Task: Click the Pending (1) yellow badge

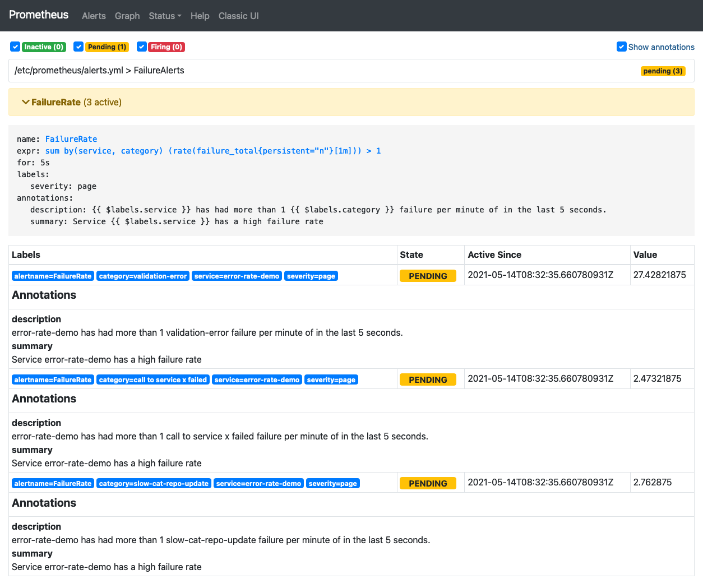Action: pyautogui.click(x=107, y=47)
